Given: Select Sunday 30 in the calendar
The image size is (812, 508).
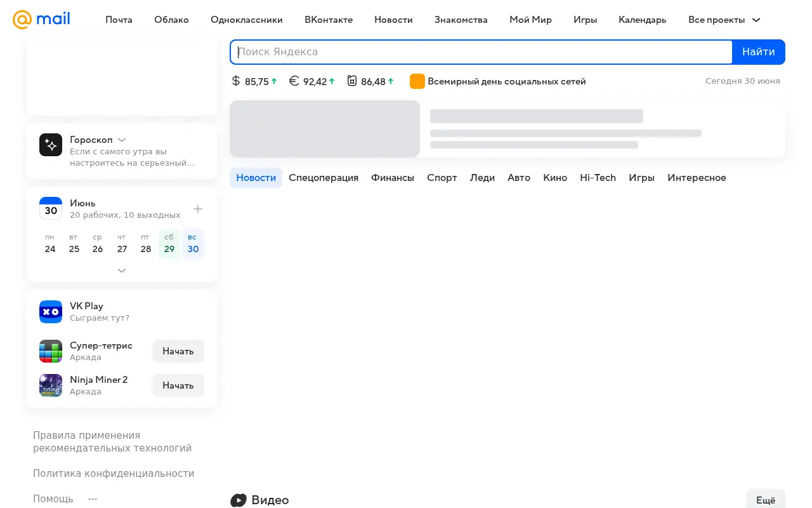Looking at the screenshot, I should pos(193,244).
